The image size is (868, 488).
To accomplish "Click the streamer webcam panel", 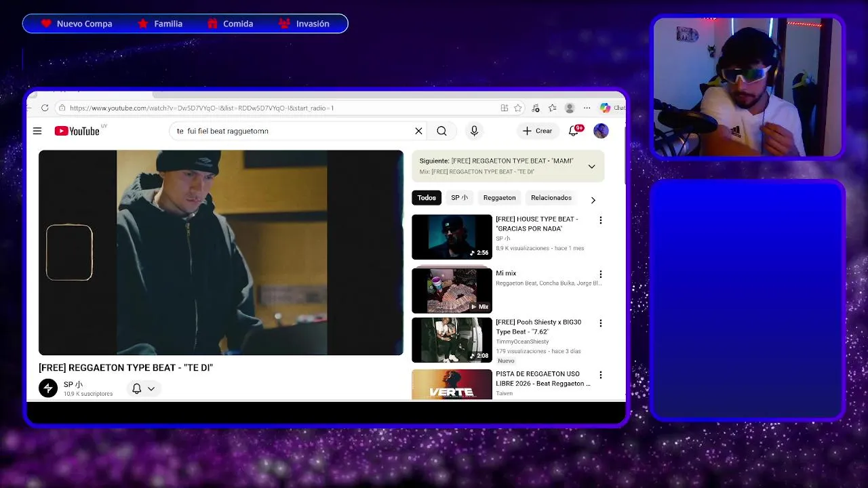I will 748,87.
